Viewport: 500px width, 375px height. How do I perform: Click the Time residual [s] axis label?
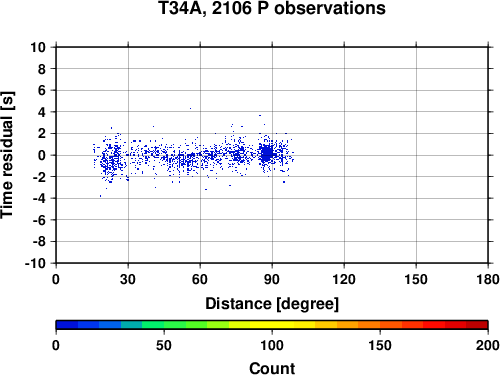pyautogui.click(x=8, y=155)
